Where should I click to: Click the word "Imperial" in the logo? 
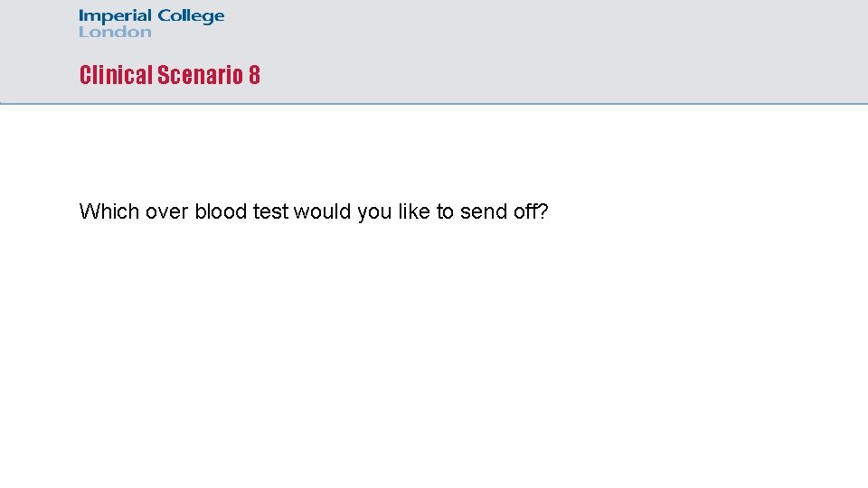click(x=115, y=16)
